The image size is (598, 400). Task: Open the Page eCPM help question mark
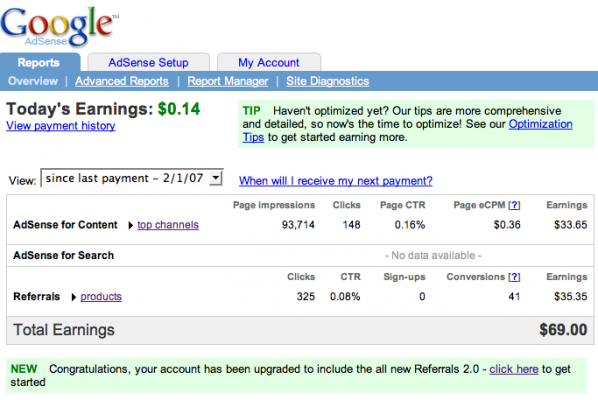click(514, 205)
